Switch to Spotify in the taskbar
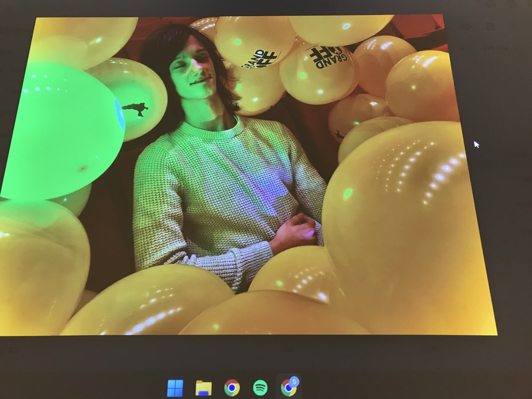This screenshot has height=399, width=532. [x=260, y=388]
